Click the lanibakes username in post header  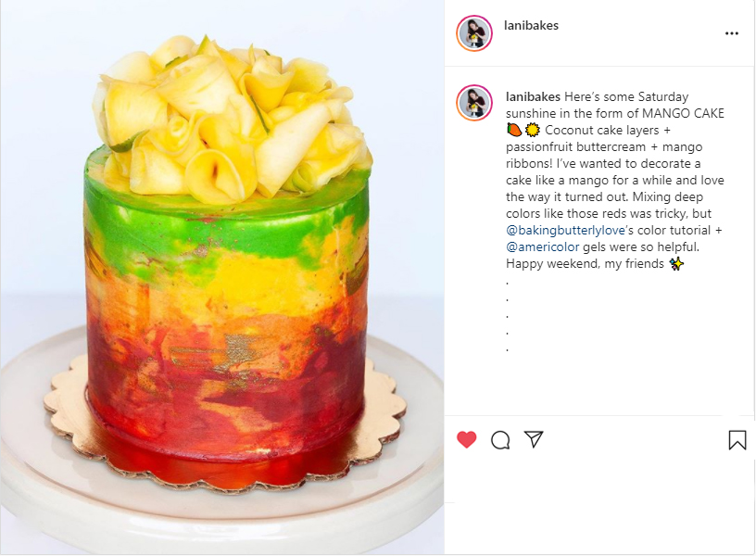(531, 26)
